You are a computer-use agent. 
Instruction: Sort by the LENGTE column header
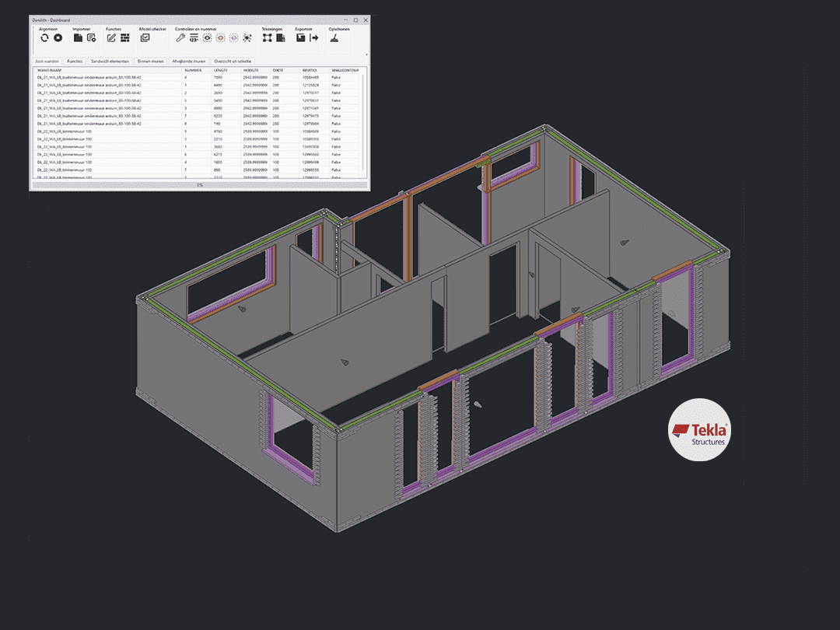(x=221, y=70)
